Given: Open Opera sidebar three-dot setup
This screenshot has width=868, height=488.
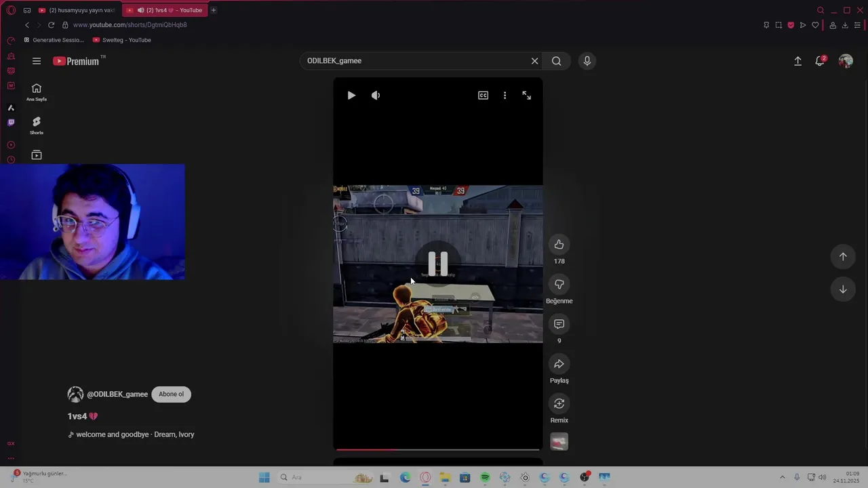Looking at the screenshot, I should (x=11, y=458).
